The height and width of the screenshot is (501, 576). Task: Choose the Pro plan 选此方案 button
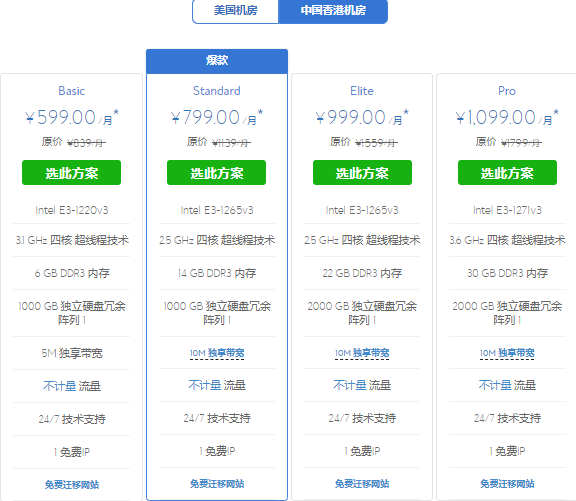(x=507, y=173)
